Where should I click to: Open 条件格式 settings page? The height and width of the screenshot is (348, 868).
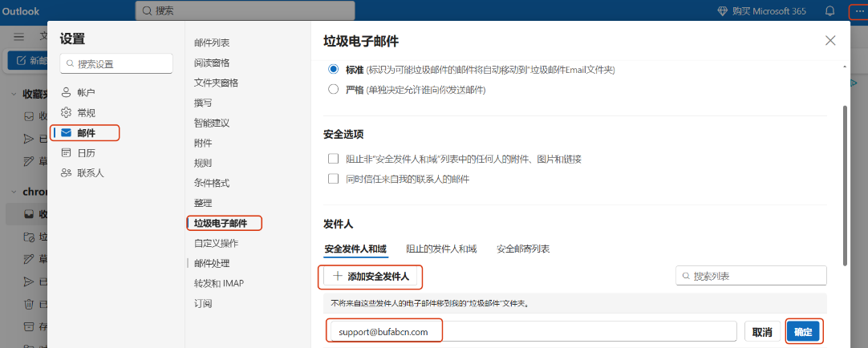[x=212, y=183]
